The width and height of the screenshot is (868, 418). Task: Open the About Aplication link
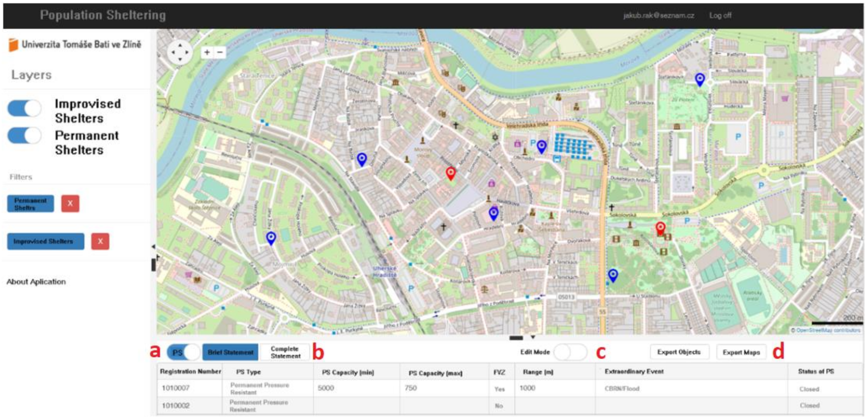[36, 282]
